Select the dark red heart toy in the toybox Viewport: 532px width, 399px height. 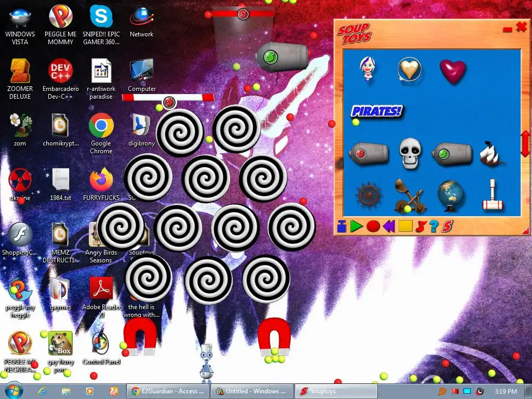pyautogui.click(x=453, y=71)
